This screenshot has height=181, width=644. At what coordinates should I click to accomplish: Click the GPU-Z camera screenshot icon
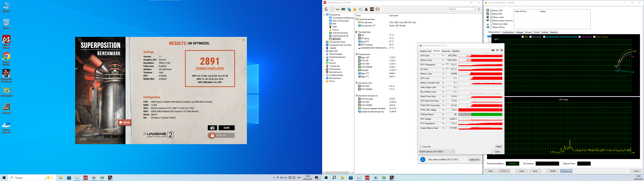click(x=493, y=50)
